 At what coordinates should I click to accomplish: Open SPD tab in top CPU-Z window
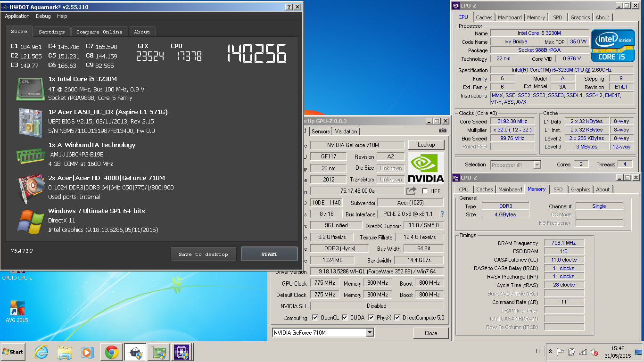(558, 17)
